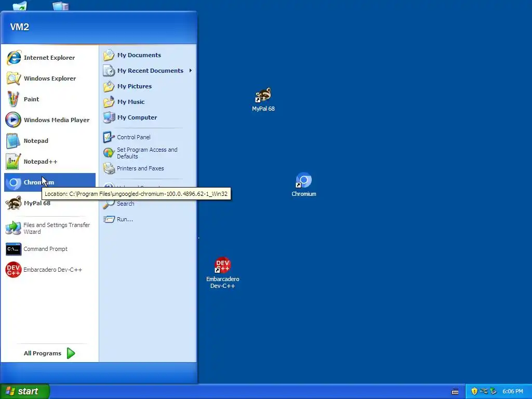Image resolution: width=532 pixels, height=399 pixels.
Task: Select Control Panel menu label
Action: tap(134, 137)
